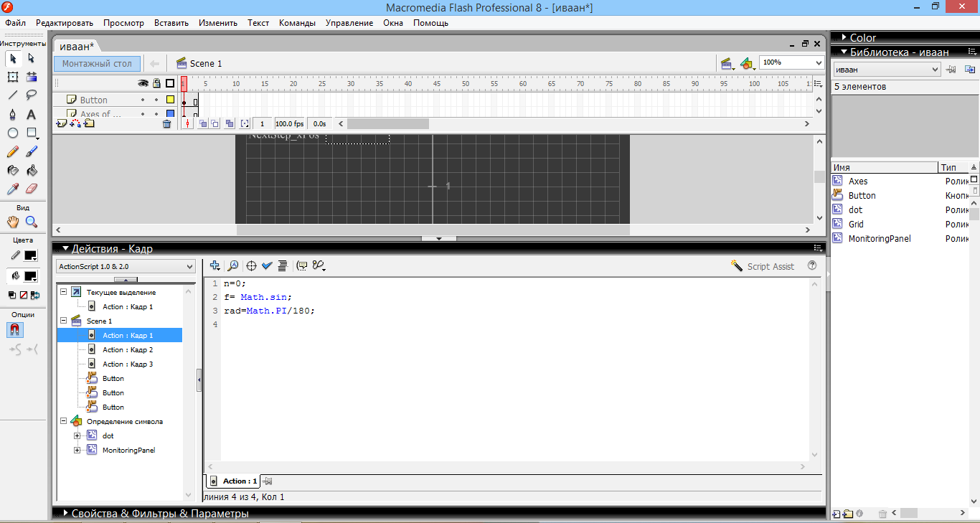Insert a layer folder

pos(89,123)
